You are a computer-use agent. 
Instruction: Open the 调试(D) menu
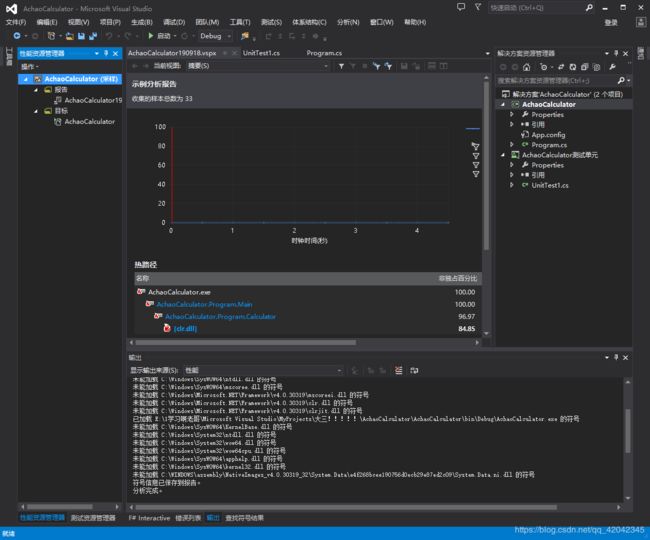(x=174, y=22)
